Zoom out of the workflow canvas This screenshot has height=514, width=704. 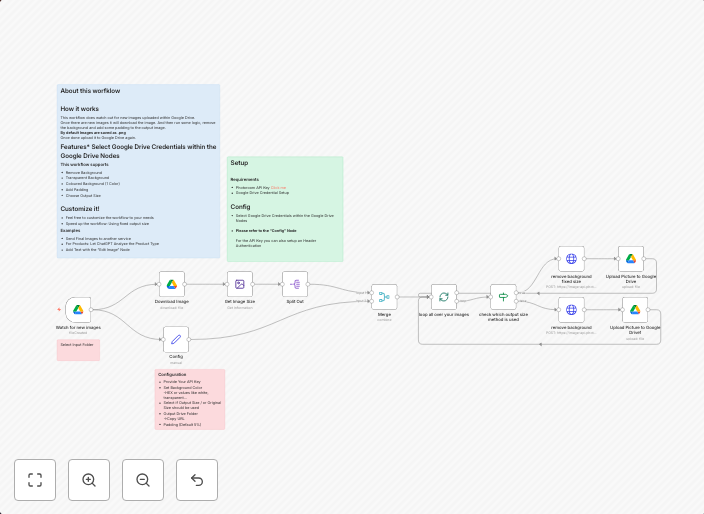tap(143, 480)
